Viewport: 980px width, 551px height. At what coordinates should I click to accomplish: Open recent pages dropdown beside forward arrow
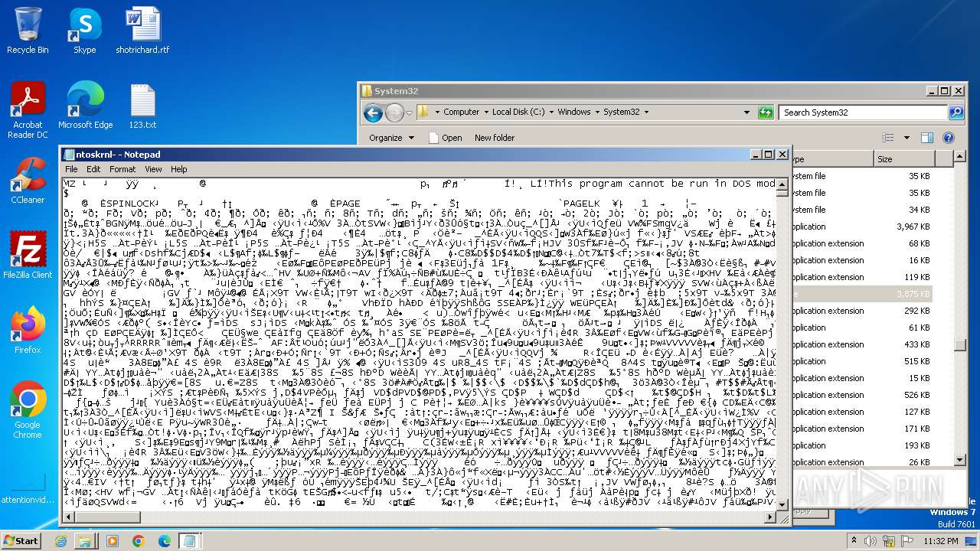click(409, 112)
